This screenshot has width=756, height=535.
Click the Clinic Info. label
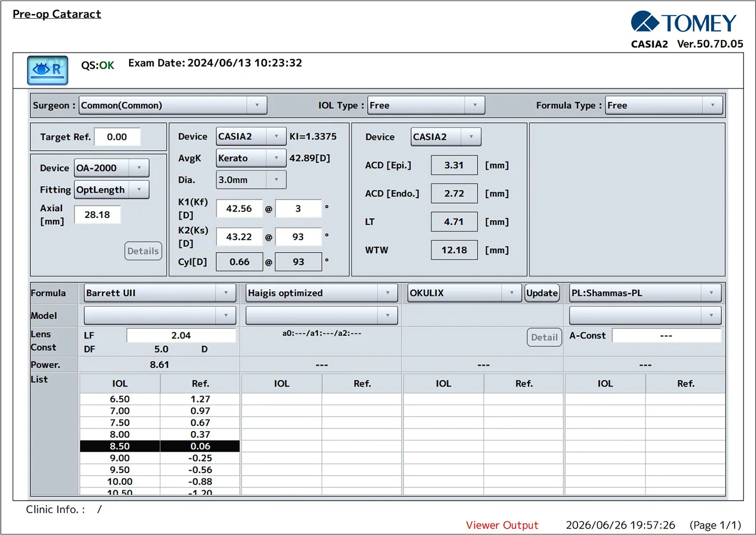(56, 510)
